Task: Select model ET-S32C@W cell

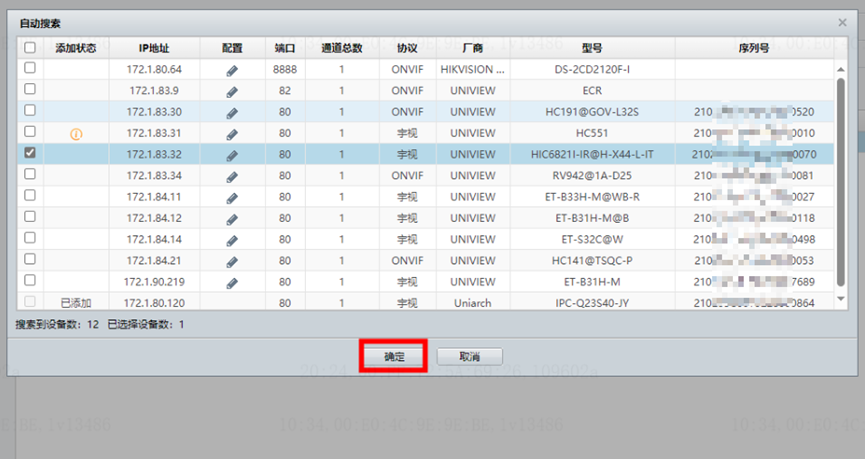Action: [x=592, y=239]
